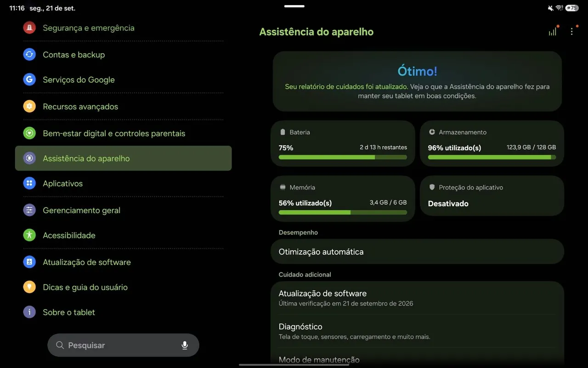Tap the Contas e backup sync icon
Image resolution: width=588 pixels, height=368 pixels.
click(x=29, y=54)
